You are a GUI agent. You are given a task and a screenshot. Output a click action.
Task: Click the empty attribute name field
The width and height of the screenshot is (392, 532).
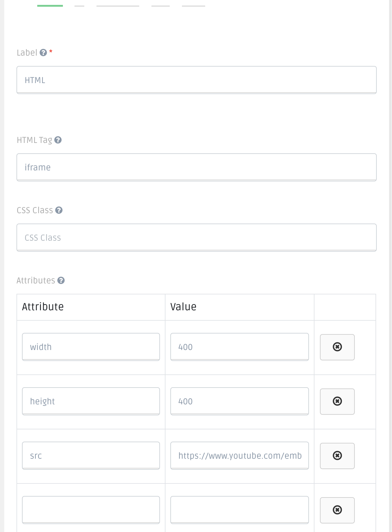[91, 509]
